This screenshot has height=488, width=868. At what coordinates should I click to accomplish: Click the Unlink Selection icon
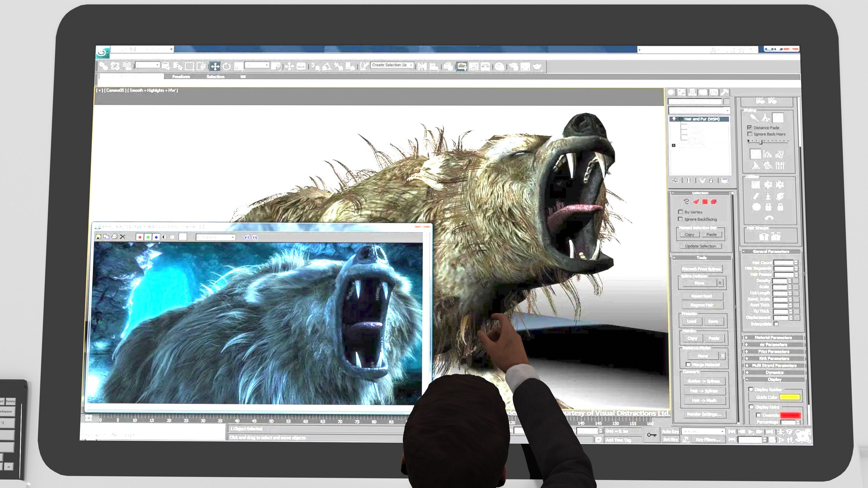point(115,66)
